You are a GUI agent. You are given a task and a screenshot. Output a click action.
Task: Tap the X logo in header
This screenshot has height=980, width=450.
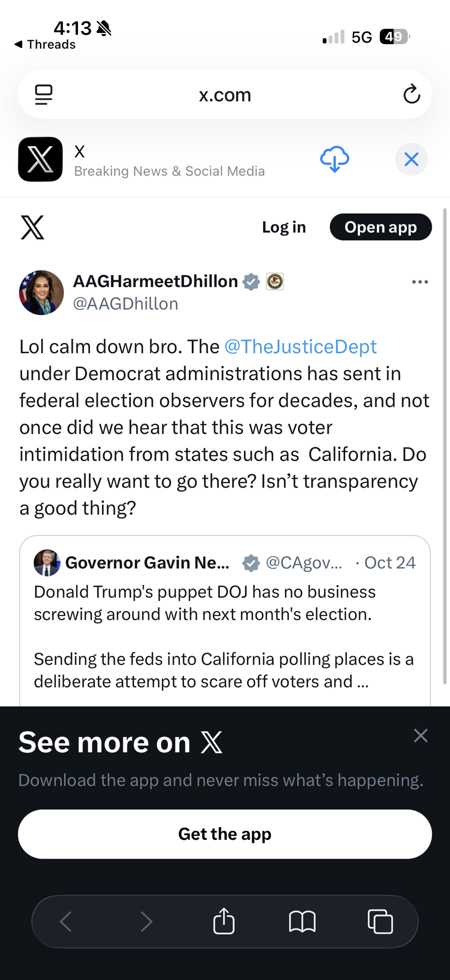tap(33, 227)
